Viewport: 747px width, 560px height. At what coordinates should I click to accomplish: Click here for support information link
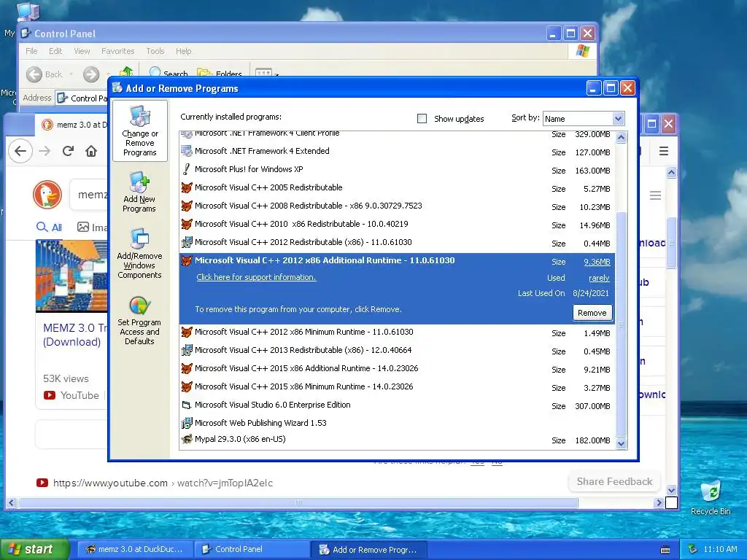click(256, 277)
